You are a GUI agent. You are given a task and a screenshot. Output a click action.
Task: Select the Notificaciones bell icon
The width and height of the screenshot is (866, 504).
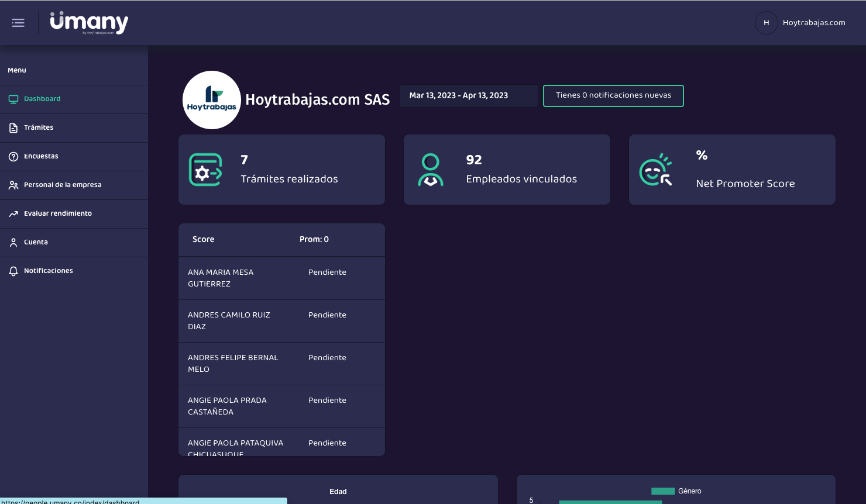coord(13,271)
